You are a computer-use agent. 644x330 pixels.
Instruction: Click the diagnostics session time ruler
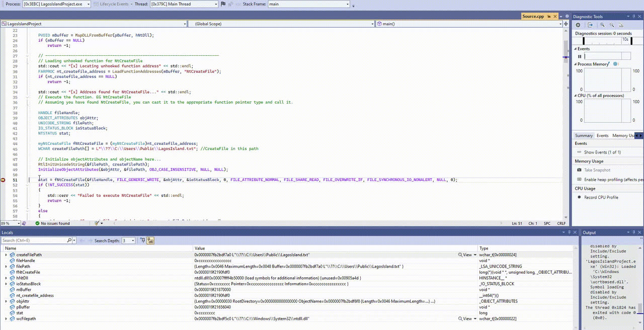607,40
